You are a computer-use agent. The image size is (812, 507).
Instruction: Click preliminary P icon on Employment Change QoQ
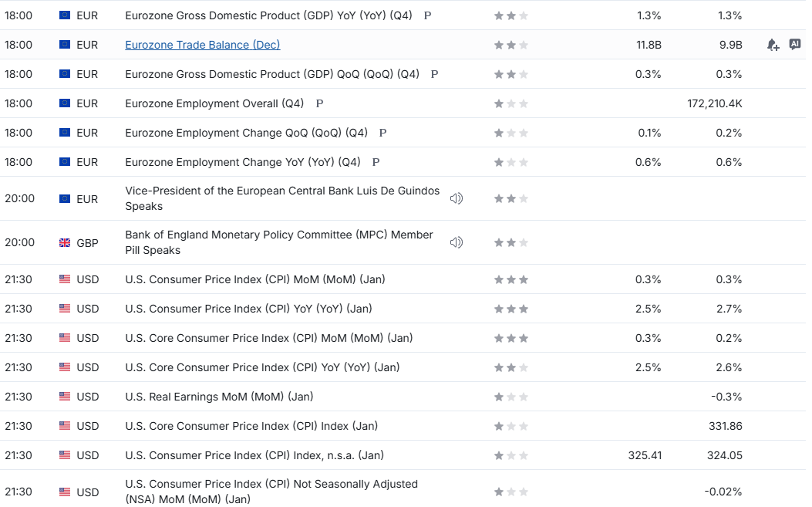click(382, 133)
